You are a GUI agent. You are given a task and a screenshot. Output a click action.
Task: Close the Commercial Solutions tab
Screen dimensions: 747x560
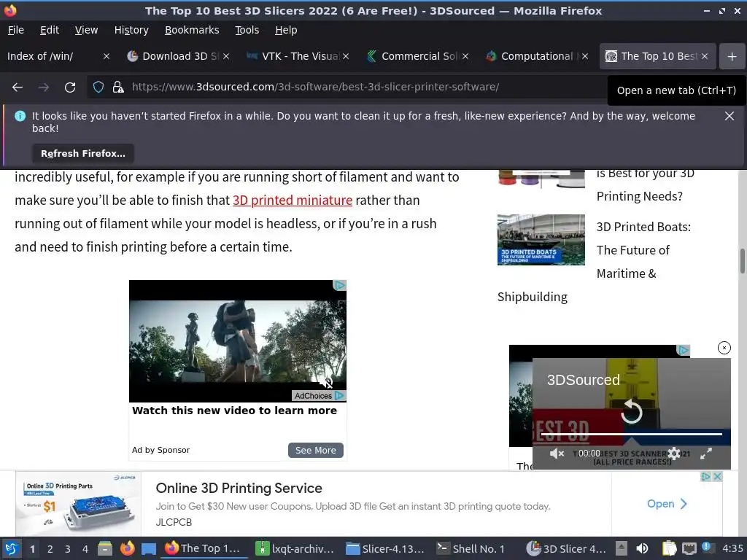click(x=465, y=56)
